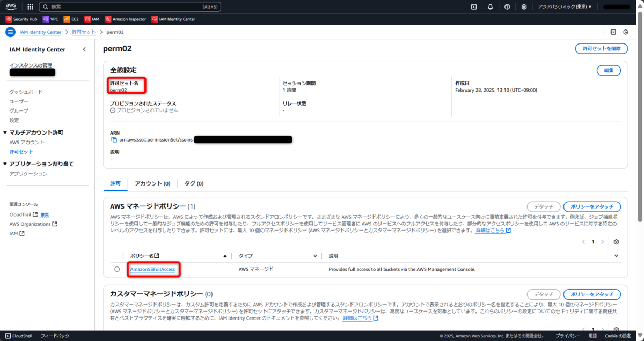644x341 pixels.
Task: Open the Security Hub favorite shortcut
Action: tap(21, 19)
